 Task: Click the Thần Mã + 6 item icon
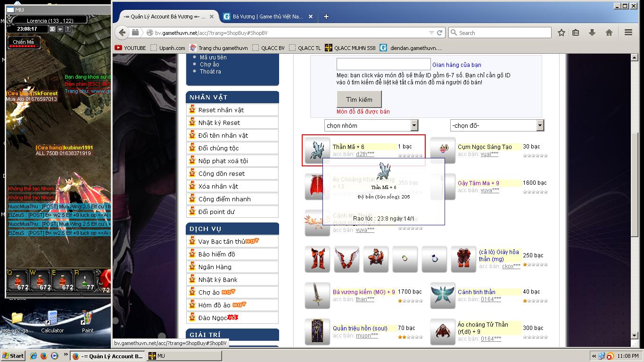click(x=317, y=150)
